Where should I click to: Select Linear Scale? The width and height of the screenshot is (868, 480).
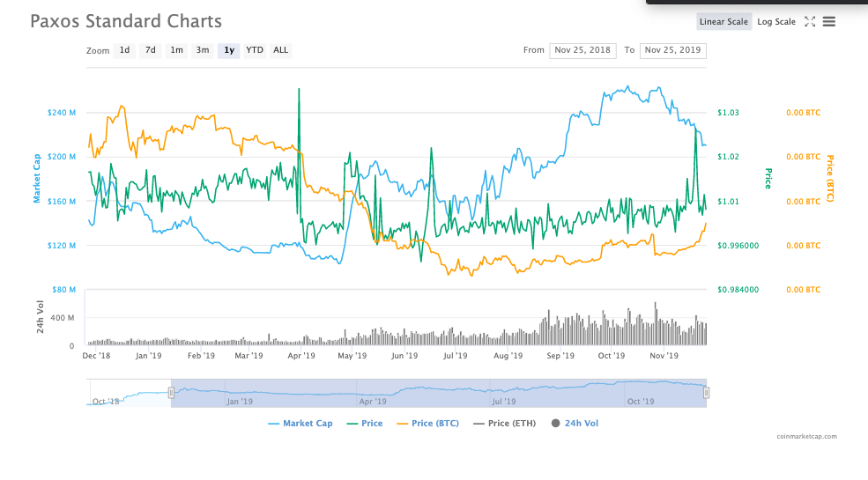coord(723,21)
